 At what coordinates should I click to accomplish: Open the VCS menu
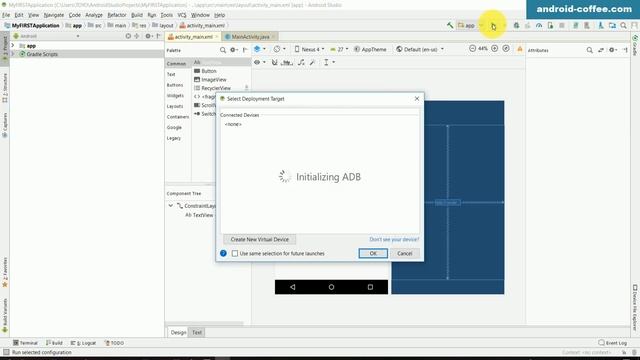tap(182, 15)
